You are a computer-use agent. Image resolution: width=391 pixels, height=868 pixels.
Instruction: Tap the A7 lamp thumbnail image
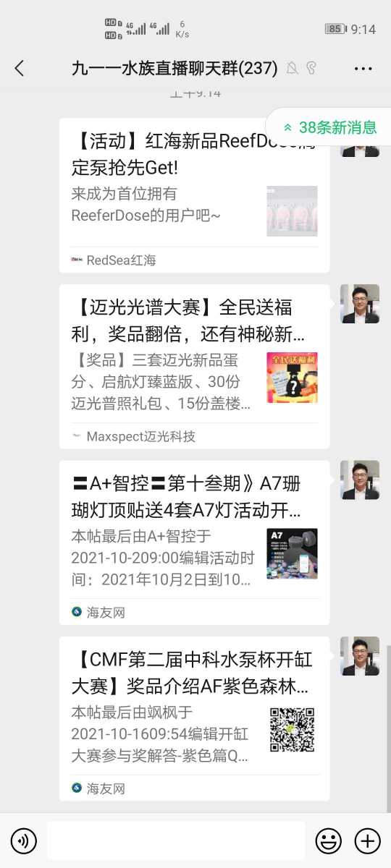coord(292,554)
